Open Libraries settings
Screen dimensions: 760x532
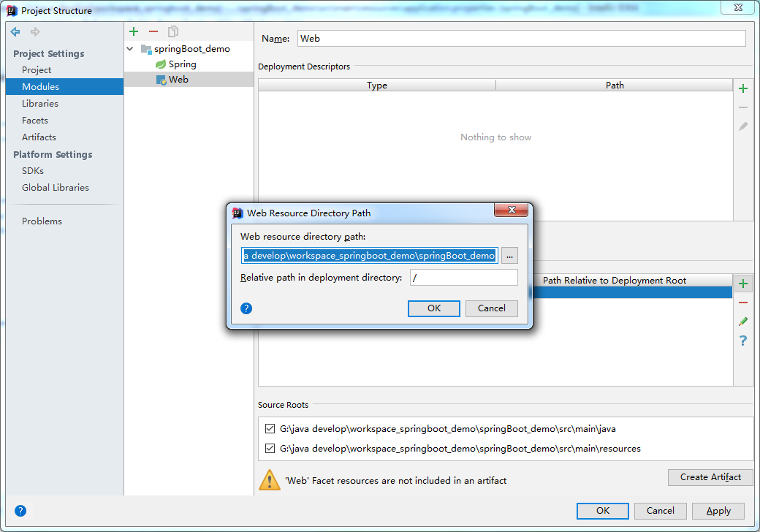click(x=39, y=103)
